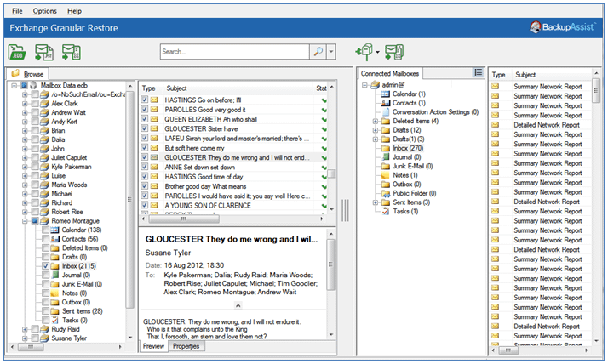Viewport: 608px width, 364px height.
Task: Click the Mailbox Data.edb database icon
Action: [x=33, y=85]
